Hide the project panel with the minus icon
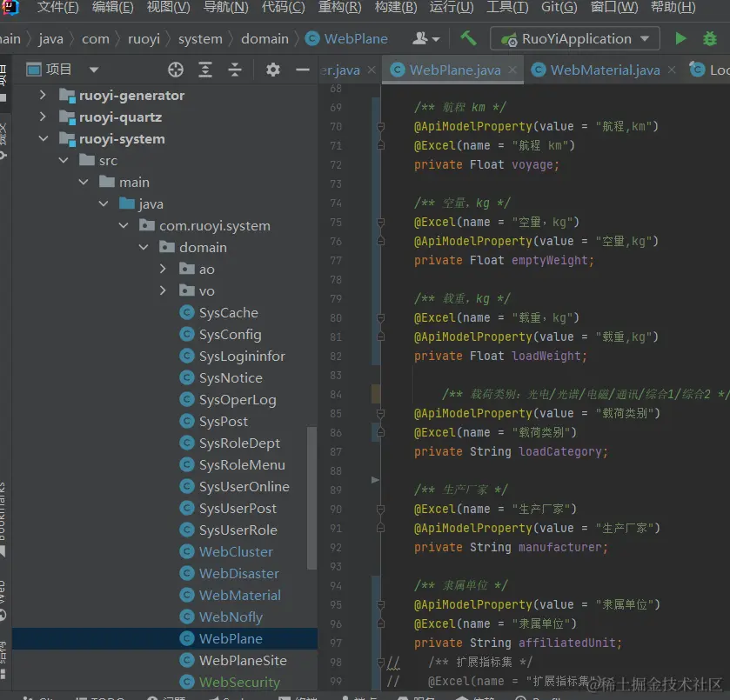The height and width of the screenshot is (700, 730). tap(303, 70)
